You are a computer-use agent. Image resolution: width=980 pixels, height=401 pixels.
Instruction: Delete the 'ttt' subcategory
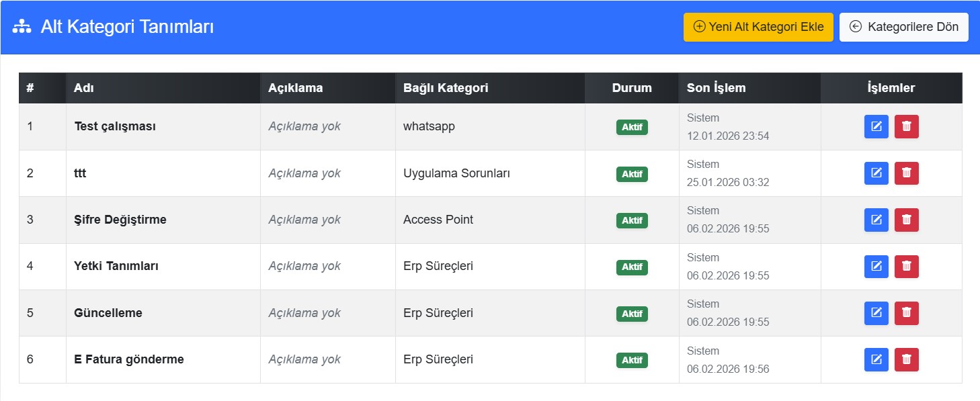coord(906,173)
